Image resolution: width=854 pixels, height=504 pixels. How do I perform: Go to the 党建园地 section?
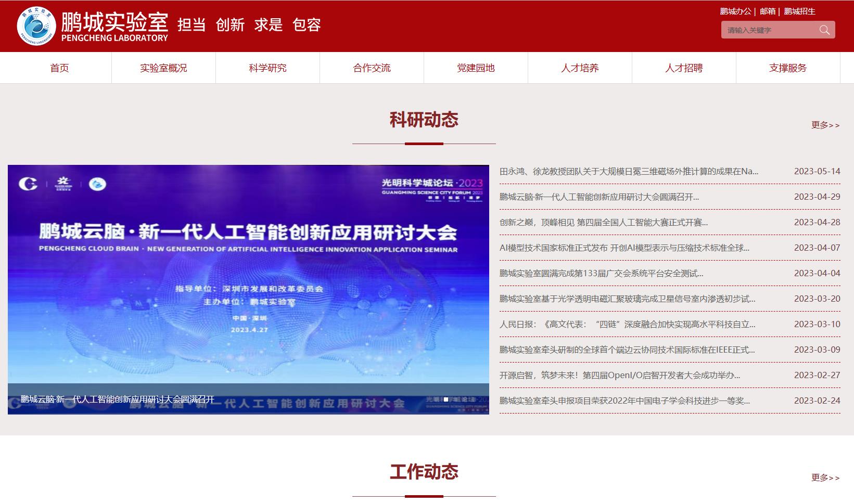[x=476, y=68]
